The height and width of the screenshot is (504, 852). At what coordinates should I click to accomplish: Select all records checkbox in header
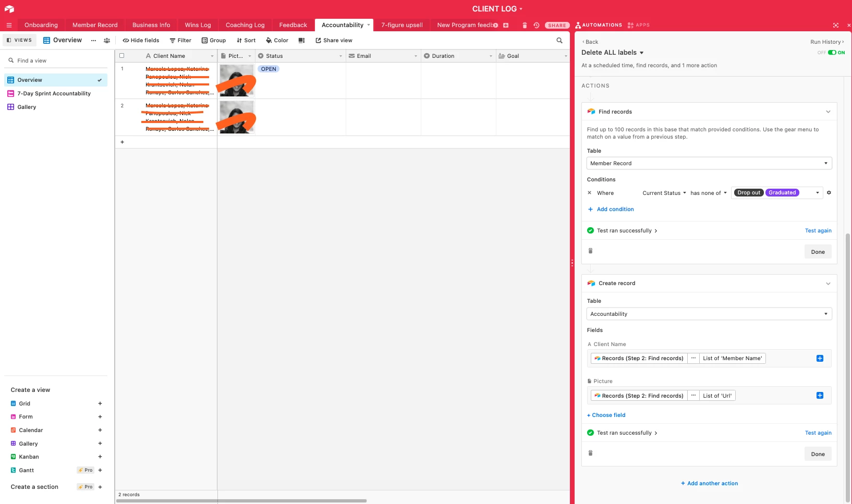pyautogui.click(x=122, y=56)
